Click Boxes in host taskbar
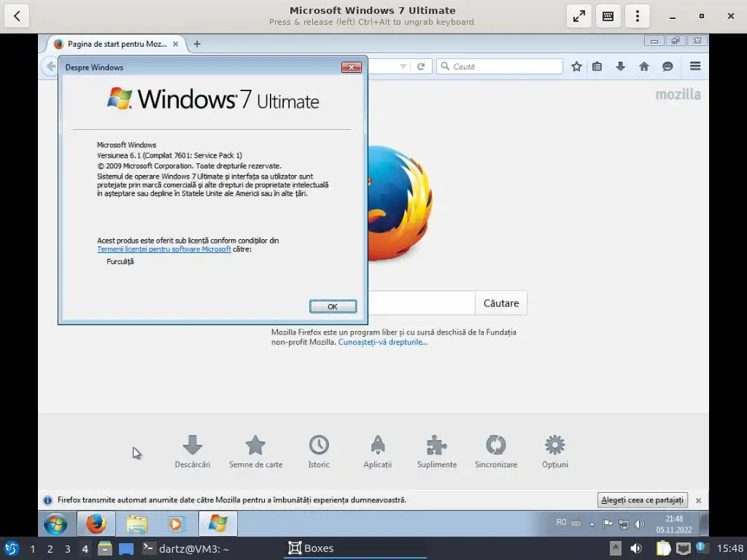The height and width of the screenshot is (560, 747). point(355,548)
